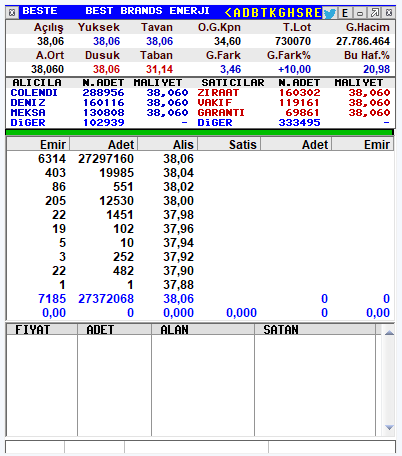Click A.Ort value 38,060

(x=47, y=69)
